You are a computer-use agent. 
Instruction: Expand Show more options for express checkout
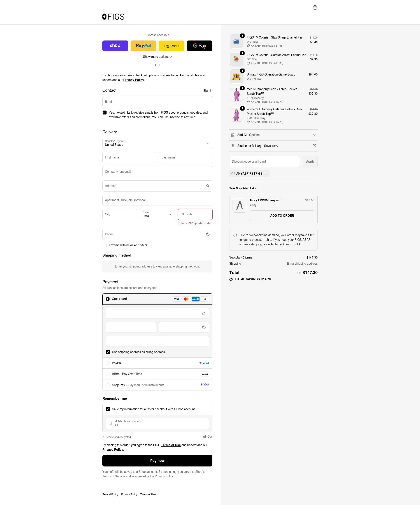click(157, 57)
